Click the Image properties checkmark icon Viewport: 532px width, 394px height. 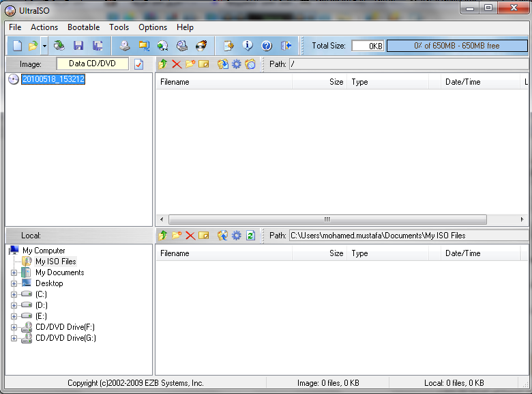(138, 64)
